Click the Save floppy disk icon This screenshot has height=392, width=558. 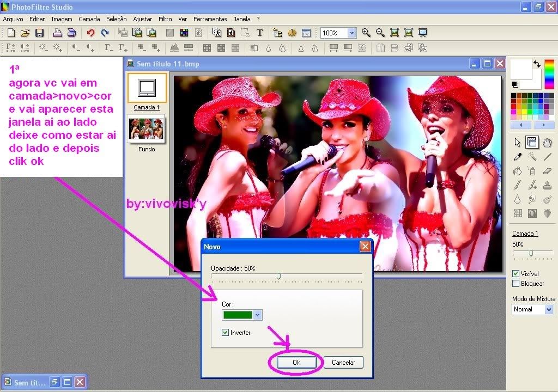[x=39, y=33]
